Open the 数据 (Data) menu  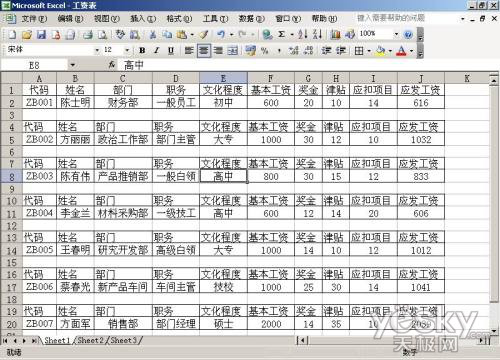click(251, 19)
